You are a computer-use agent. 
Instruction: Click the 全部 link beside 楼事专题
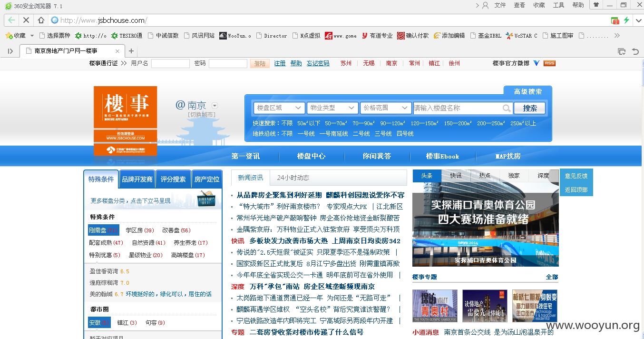pos(552,277)
